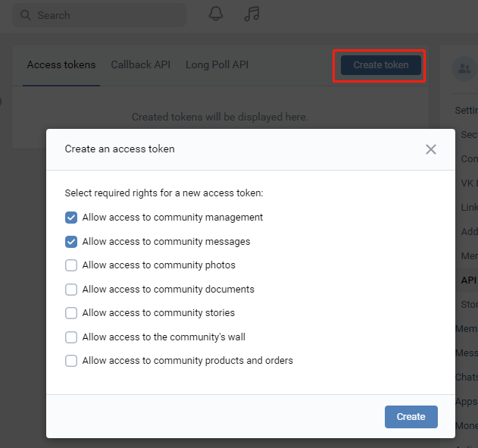Click the notifications bell icon

pos(216,14)
